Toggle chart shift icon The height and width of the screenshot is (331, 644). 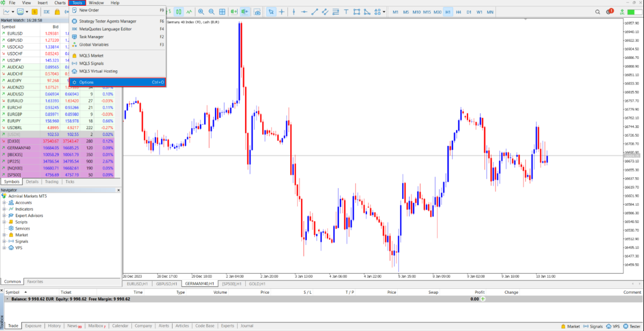coord(245,12)
